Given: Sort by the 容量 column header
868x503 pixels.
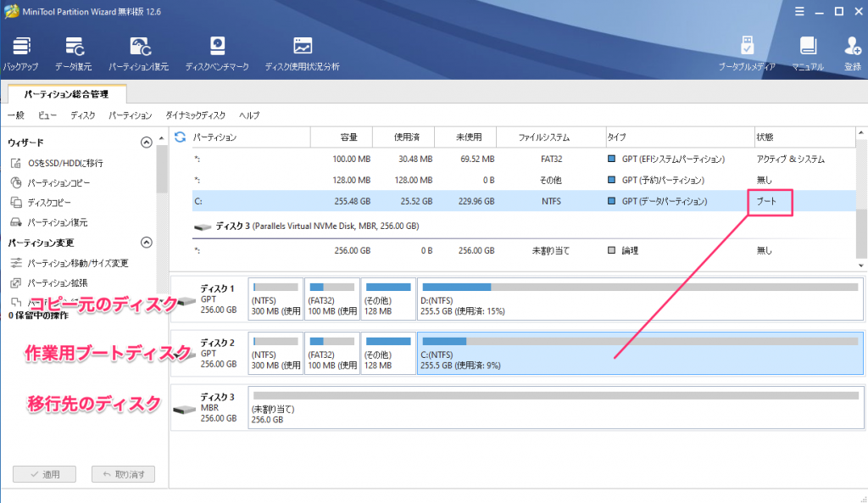Looking at the screenshot, I should 342,137.
